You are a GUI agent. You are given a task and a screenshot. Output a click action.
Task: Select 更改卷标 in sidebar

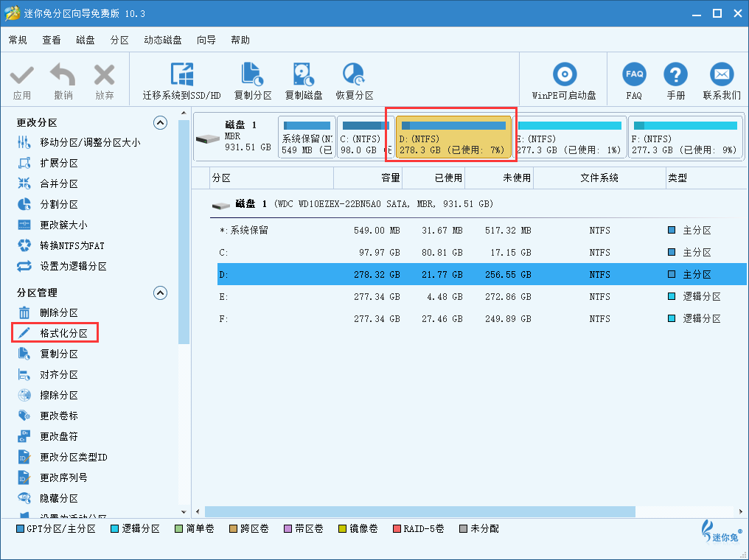pos(48,416)
